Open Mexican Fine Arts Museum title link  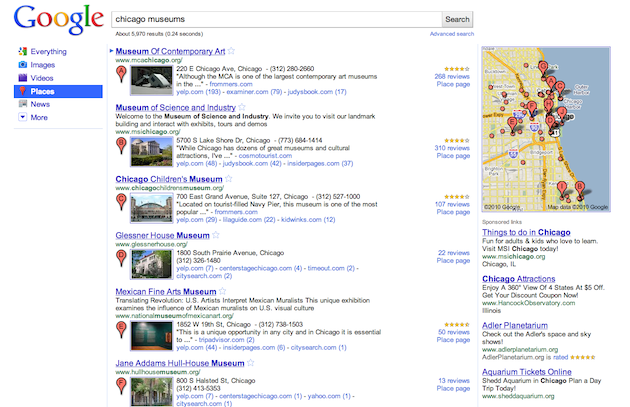(166, 291)
